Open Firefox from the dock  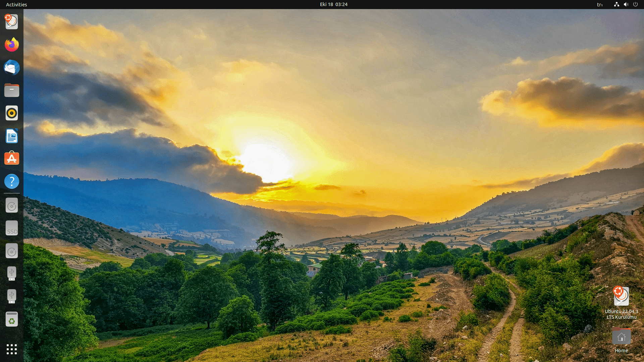11,45
